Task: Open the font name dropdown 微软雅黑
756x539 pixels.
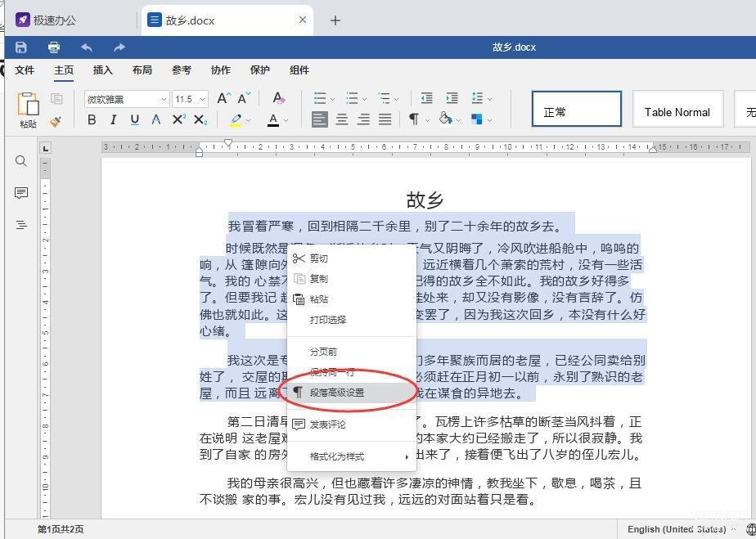Action: (x=163, y=99)
